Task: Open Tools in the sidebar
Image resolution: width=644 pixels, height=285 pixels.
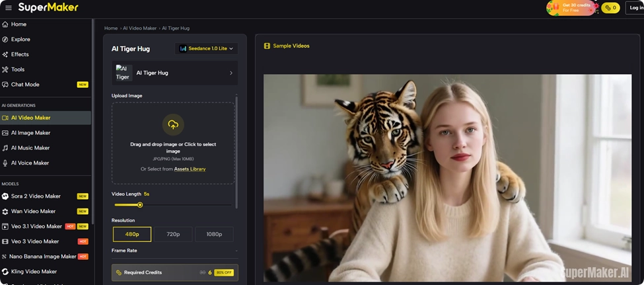Action: click(45, 69)
